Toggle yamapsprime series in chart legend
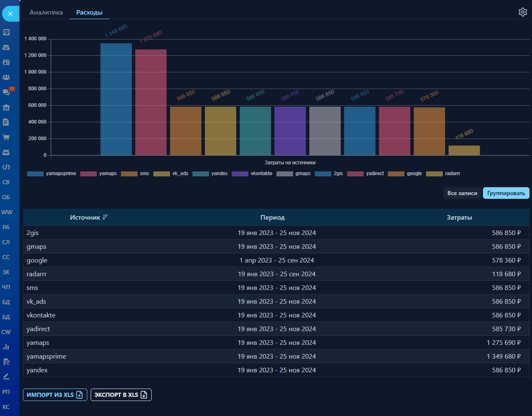 pos(52,173)
